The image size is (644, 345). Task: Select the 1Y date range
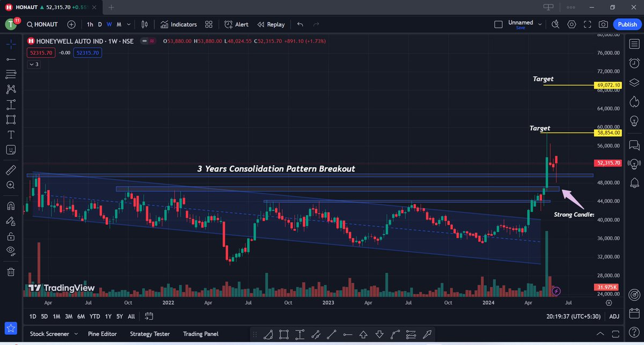point(108,316)
